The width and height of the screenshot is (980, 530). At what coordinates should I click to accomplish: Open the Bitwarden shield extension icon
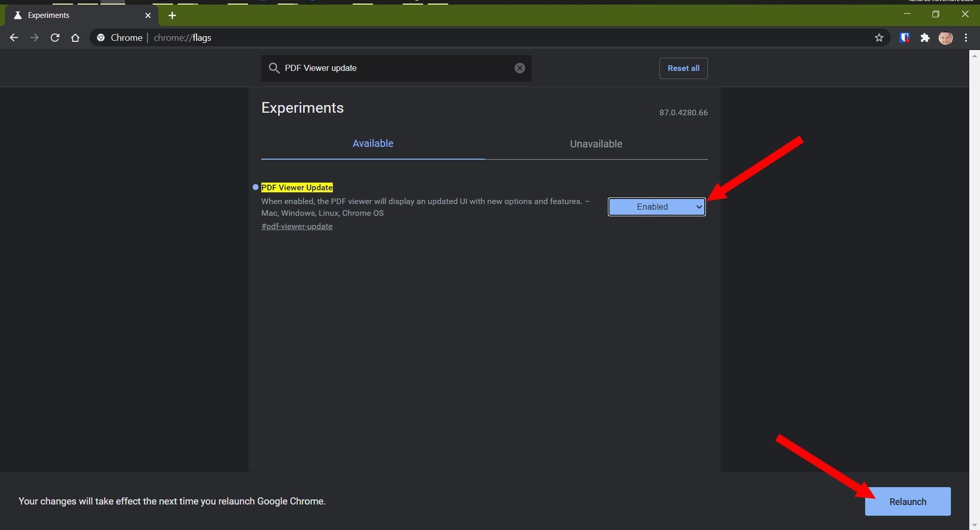click(904, 38)
